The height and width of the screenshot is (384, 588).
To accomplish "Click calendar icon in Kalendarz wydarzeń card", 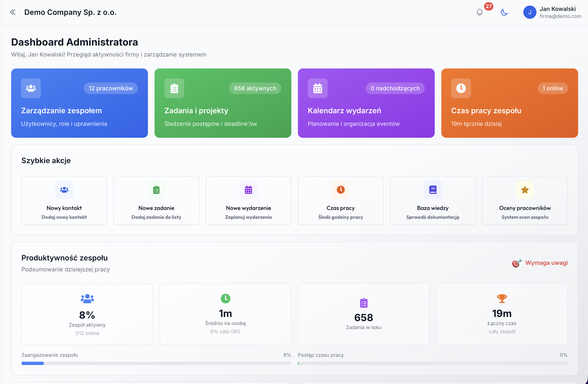I will point(317,88).
